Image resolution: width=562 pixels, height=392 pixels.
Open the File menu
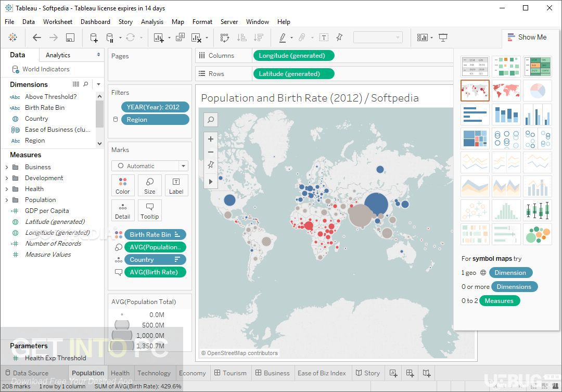pyautogui.click(x=9, y=22)
